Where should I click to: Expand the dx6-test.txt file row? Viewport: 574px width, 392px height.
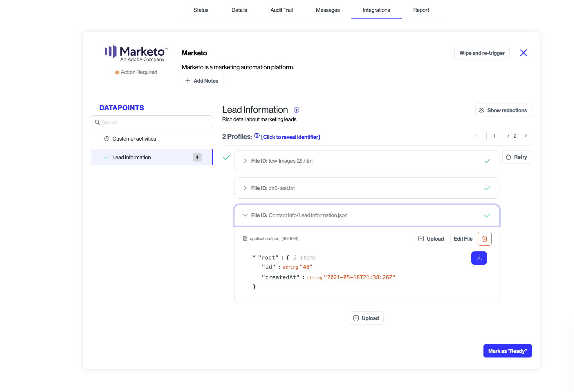[x=246, y=188]
